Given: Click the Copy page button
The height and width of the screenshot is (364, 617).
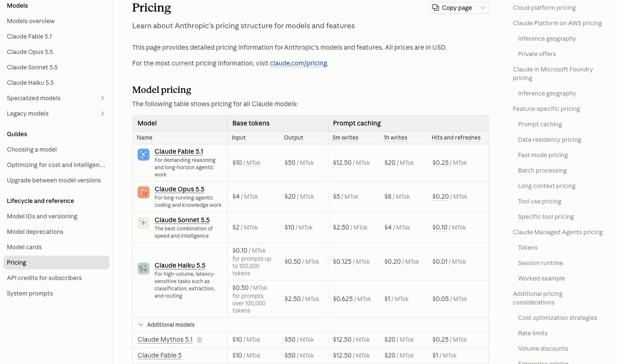Looking at the screenshot, I should pyautogui.click(x=452, y=8).
